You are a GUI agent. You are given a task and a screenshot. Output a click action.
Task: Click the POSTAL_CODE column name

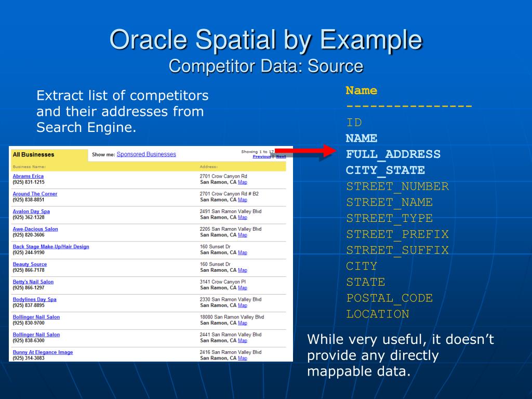coord(390,298)
